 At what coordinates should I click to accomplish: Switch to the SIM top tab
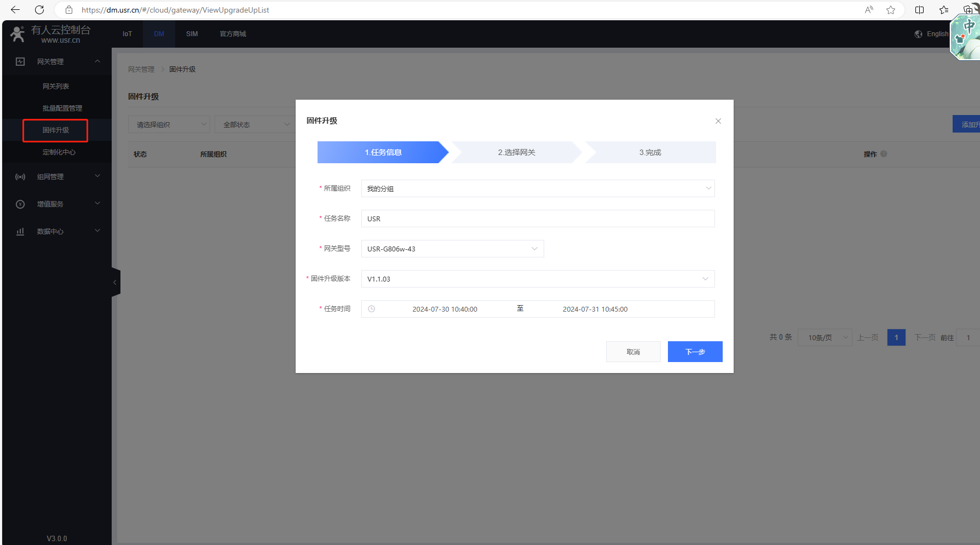192,34
